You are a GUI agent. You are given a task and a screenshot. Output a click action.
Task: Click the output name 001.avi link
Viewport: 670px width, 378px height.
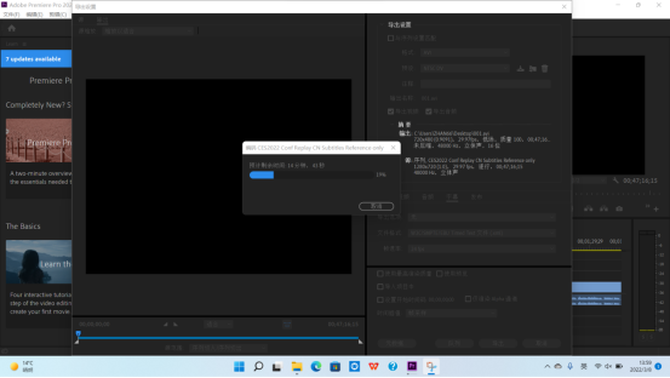point(429,98)
